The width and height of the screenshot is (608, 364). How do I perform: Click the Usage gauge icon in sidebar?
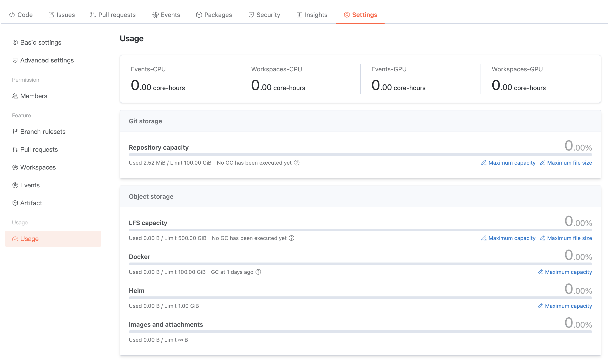click(15, 239)
